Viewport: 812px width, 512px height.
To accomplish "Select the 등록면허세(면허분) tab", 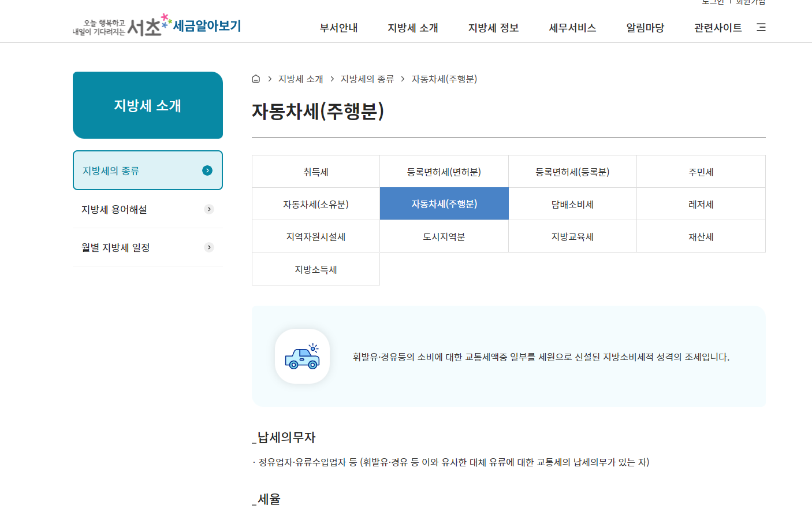I will 444,172.
